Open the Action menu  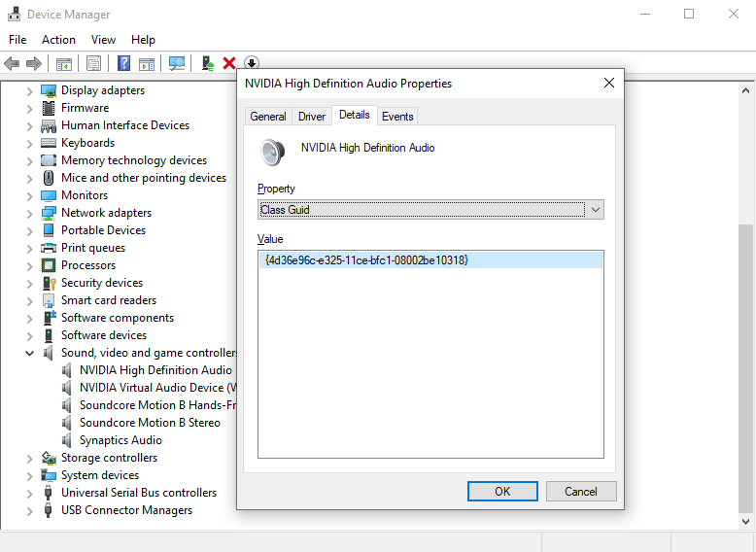coord(58,40)
